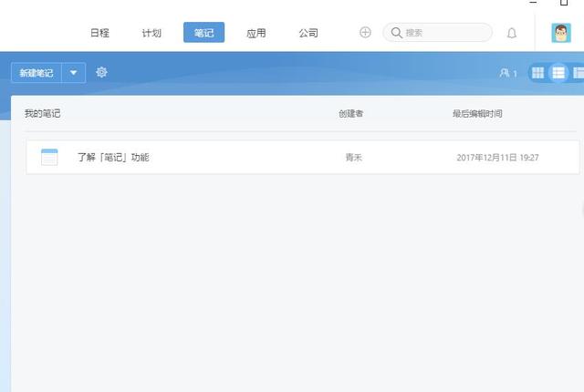This screenshot has width=584, height=392.
Task: Switch to split panel view
Action: [x=579, y=73]
